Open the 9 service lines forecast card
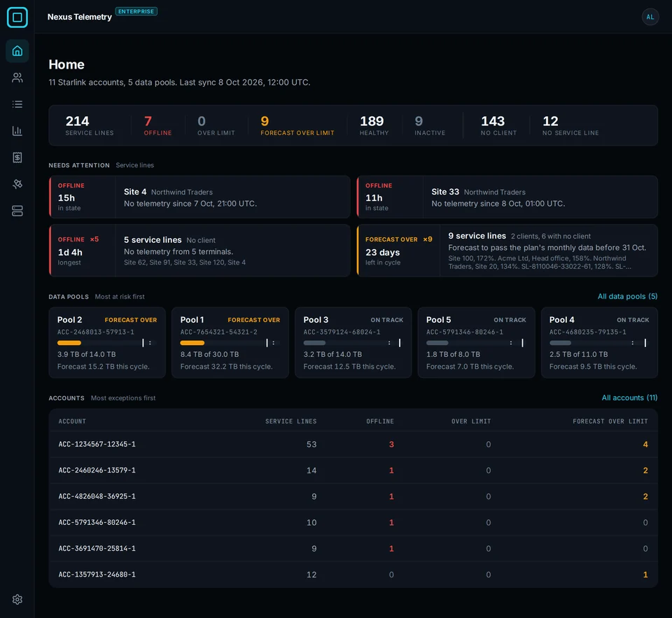The height and width of the screenshot is (618, 672). 507,251
